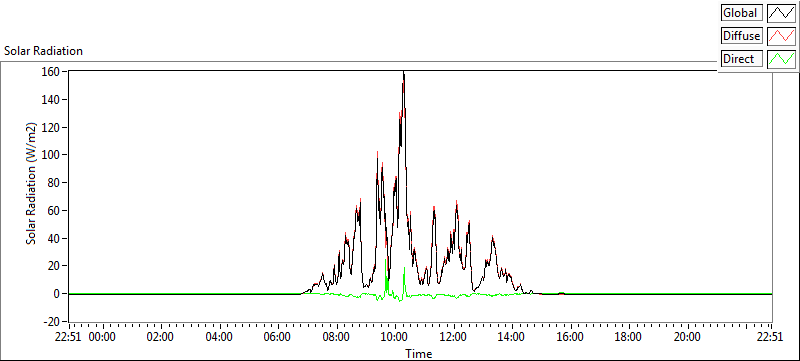
Task: Click the 06:00 time tick label
Action: 278,337
